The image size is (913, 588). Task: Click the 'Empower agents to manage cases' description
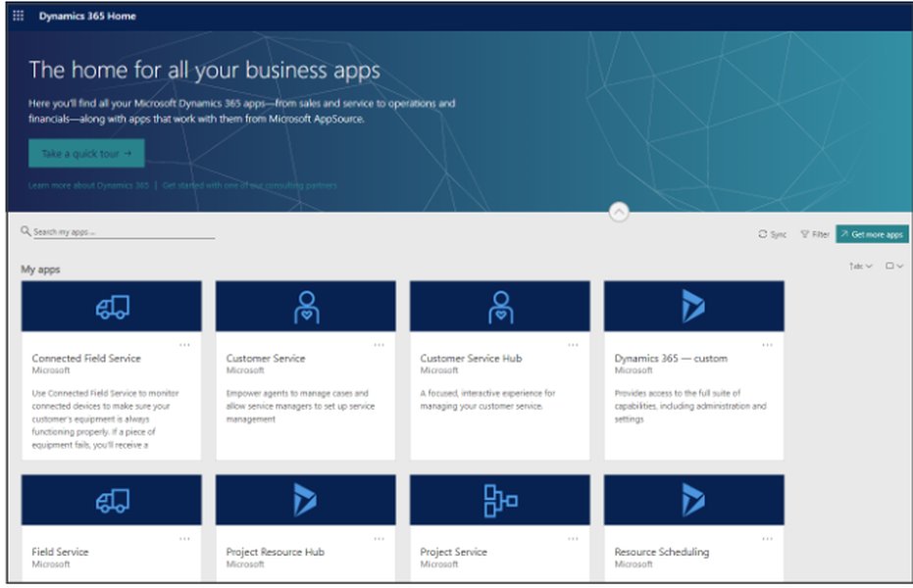(x=300, y=406)
